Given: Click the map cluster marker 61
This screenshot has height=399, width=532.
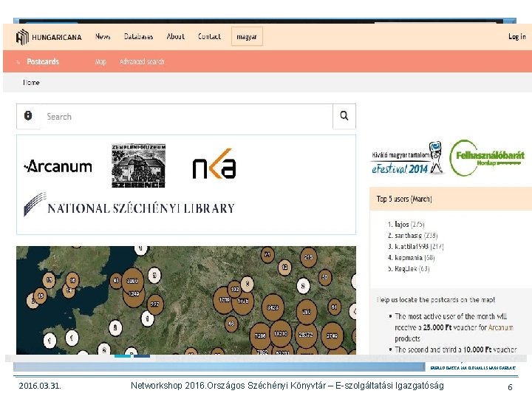Looking at the screenshot, I should (x=334, y=307).
